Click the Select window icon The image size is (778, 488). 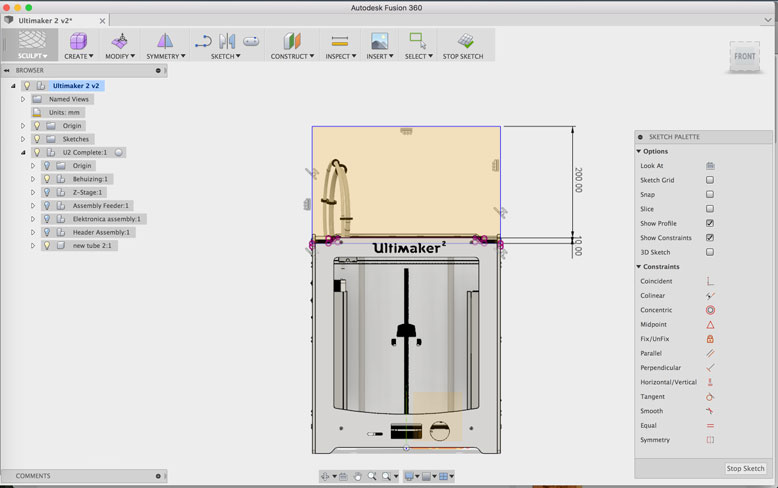pos(418,41)
